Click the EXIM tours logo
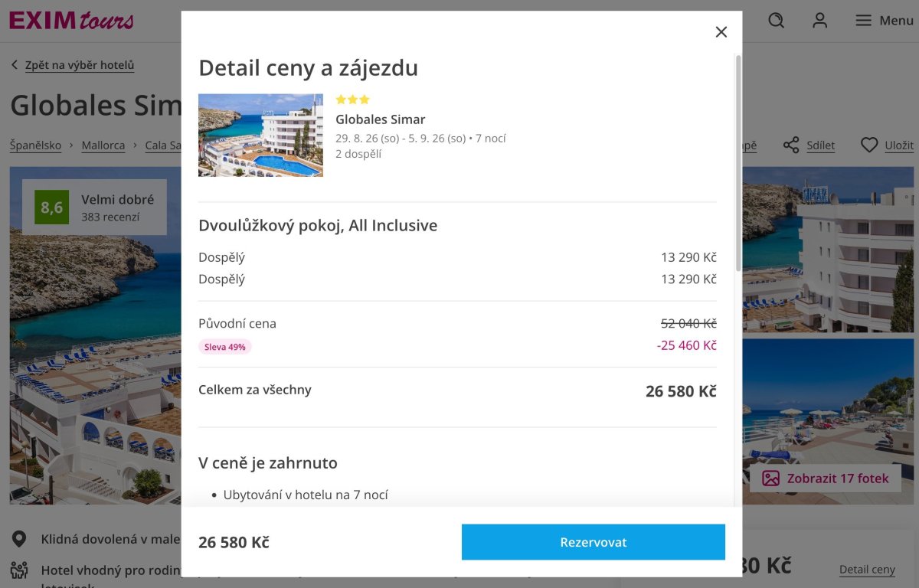Viewport: 919px width, 588px height. click(71, 21)
